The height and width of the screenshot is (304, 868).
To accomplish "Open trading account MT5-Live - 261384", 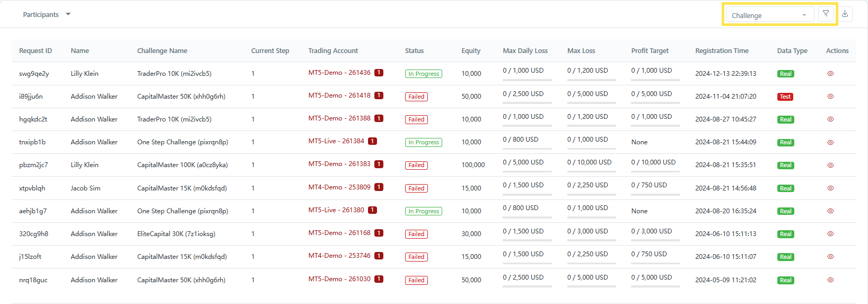I will 336,141.
